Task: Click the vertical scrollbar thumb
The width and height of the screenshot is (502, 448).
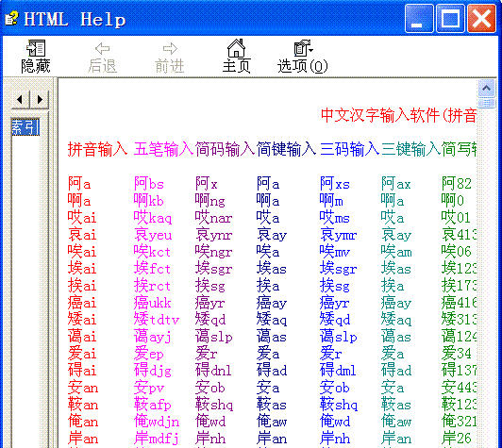Action: (x=486, y=103)
